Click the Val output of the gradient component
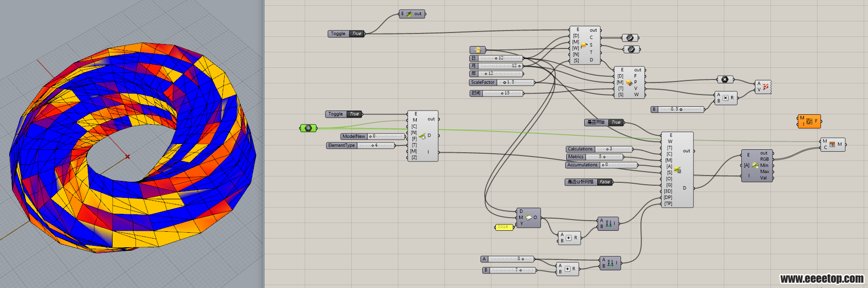The width and height of the screenshot is (868, 288). pos(764,178)
